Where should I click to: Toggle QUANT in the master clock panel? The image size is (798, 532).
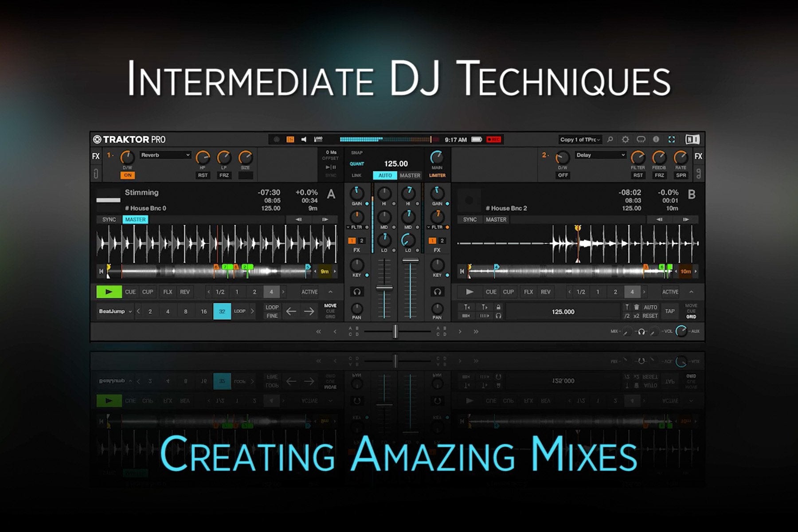coord(357,164)
